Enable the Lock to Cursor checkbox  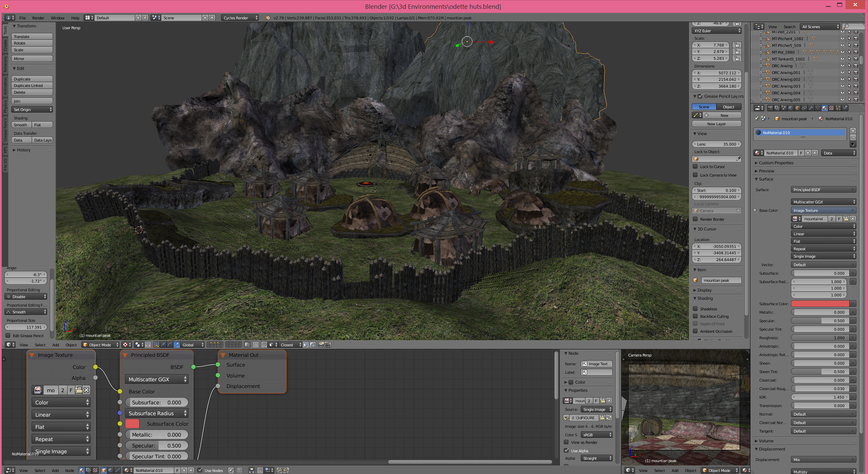(695, 167)
